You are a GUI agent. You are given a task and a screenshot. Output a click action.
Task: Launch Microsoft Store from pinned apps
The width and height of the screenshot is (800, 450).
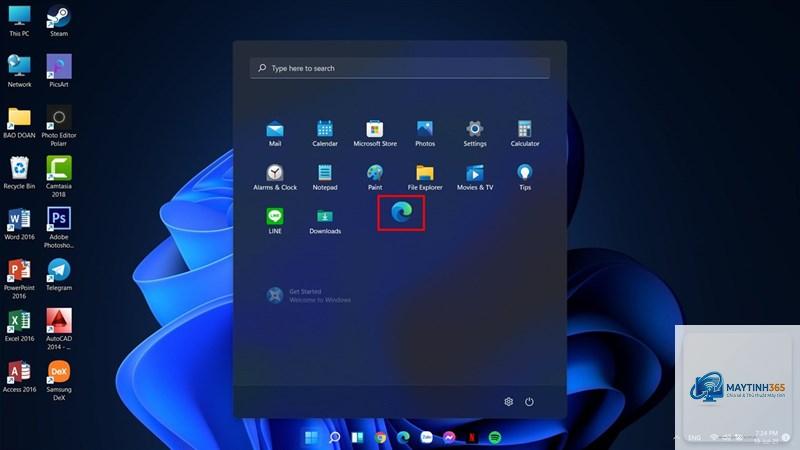(x=374, y=133)
